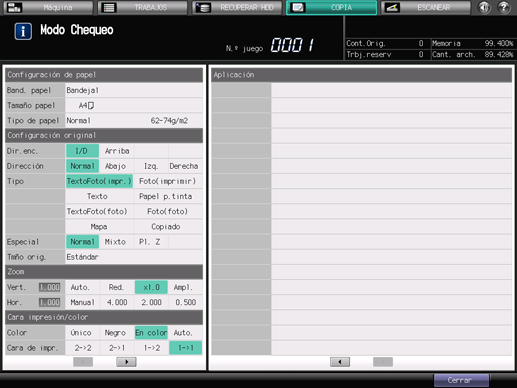Switch to the ESCANEAR tab
This screenshot has width=517, height=388.
click(426, 7)
